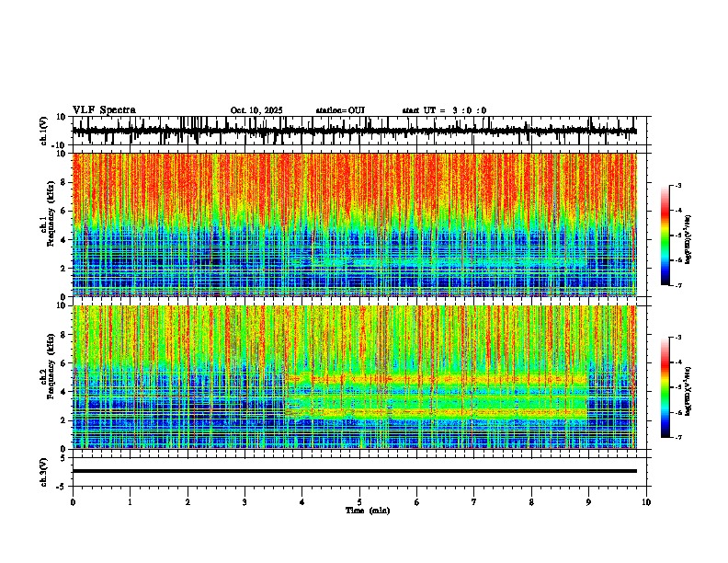
Task: Click the 'ch.1(V)' axis label
Action: [45, 131]
